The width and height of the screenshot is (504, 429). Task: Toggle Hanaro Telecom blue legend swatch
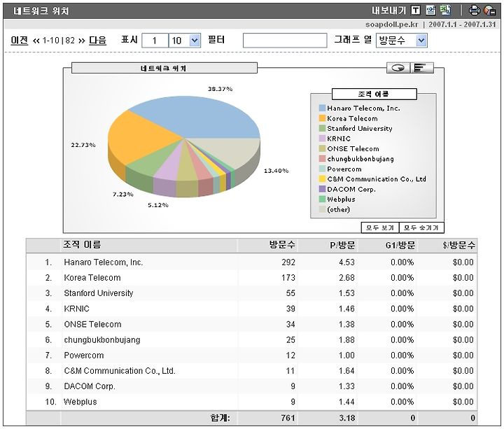323,108
